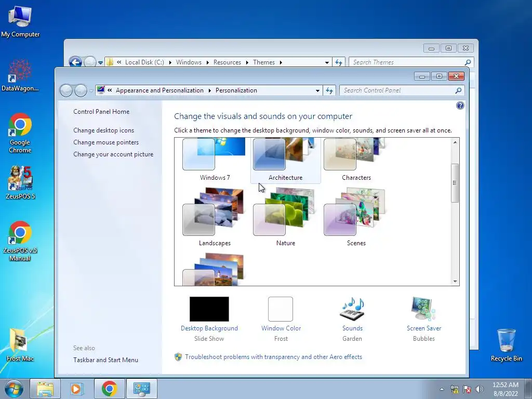Select the Landscapes theme
The image size is (532, 399).
coord(215,217)
